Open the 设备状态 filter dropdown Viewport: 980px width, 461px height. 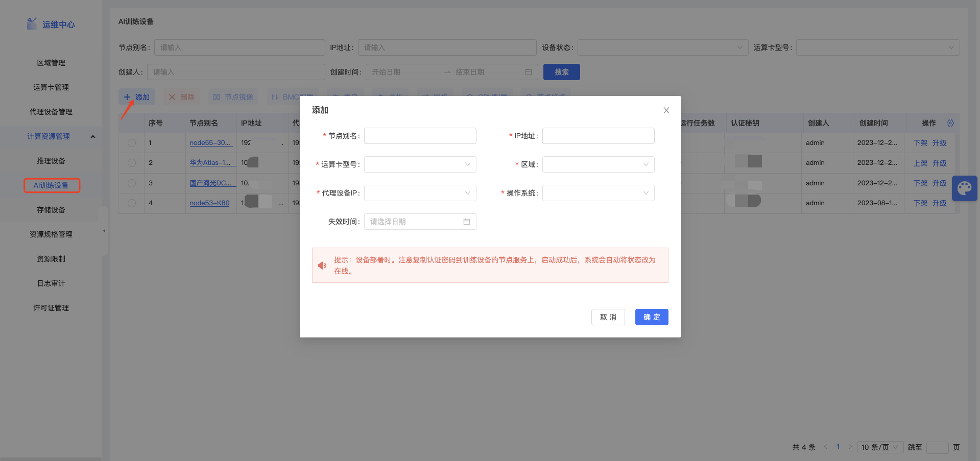[x=662, y=47]
